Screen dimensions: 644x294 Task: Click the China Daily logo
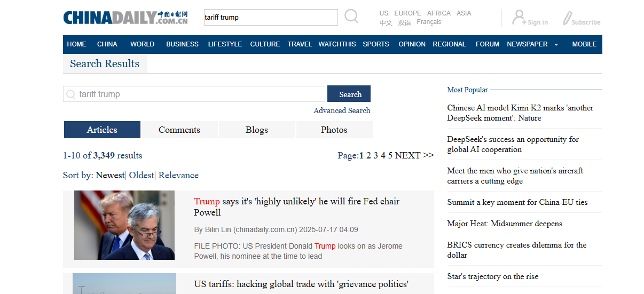[125, 18]
